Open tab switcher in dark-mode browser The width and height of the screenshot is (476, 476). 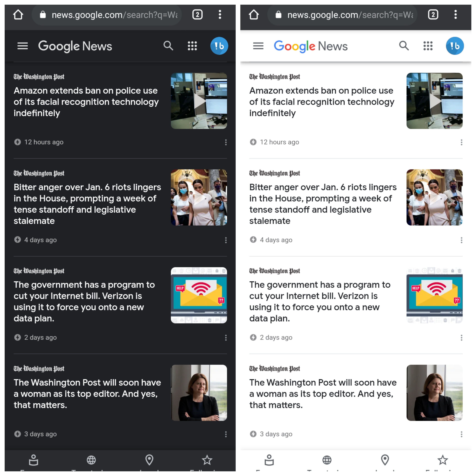(197, 15)
